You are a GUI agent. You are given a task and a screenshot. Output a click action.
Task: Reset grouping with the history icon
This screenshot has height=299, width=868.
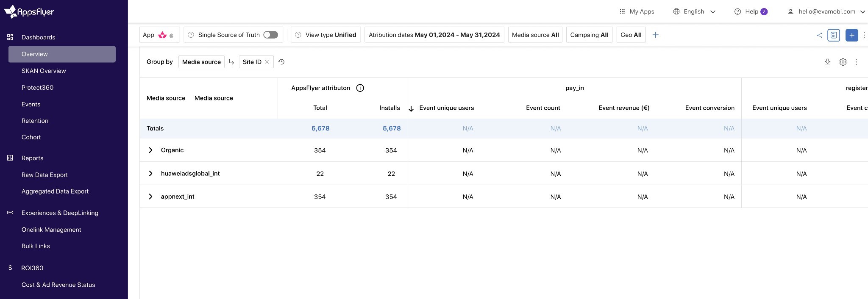click(281, 62)
